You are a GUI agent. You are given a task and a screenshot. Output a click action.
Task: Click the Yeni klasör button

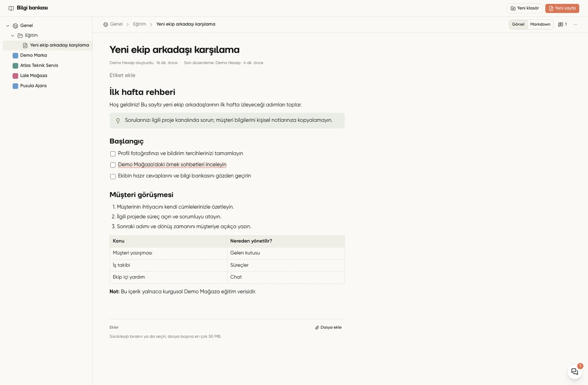pyautogui.click(x=525, y=8)
